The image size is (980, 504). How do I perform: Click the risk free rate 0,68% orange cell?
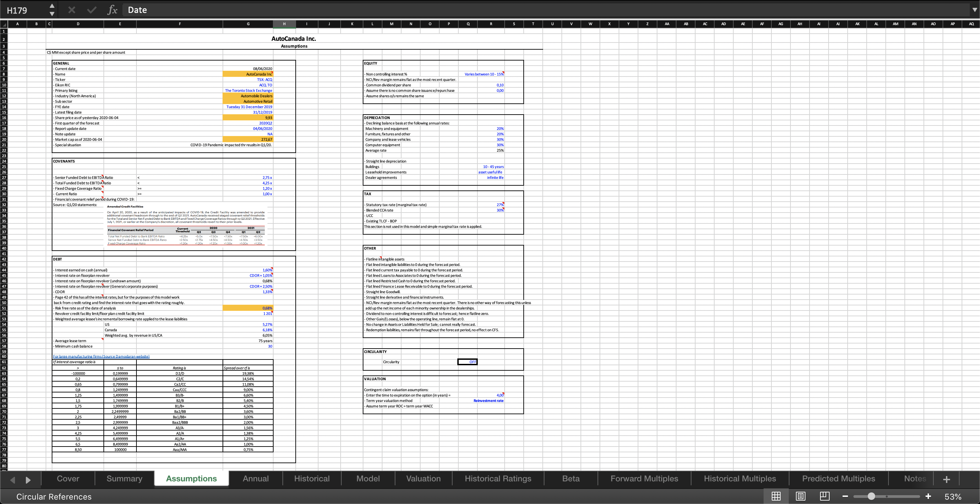[x=248, y=308]
